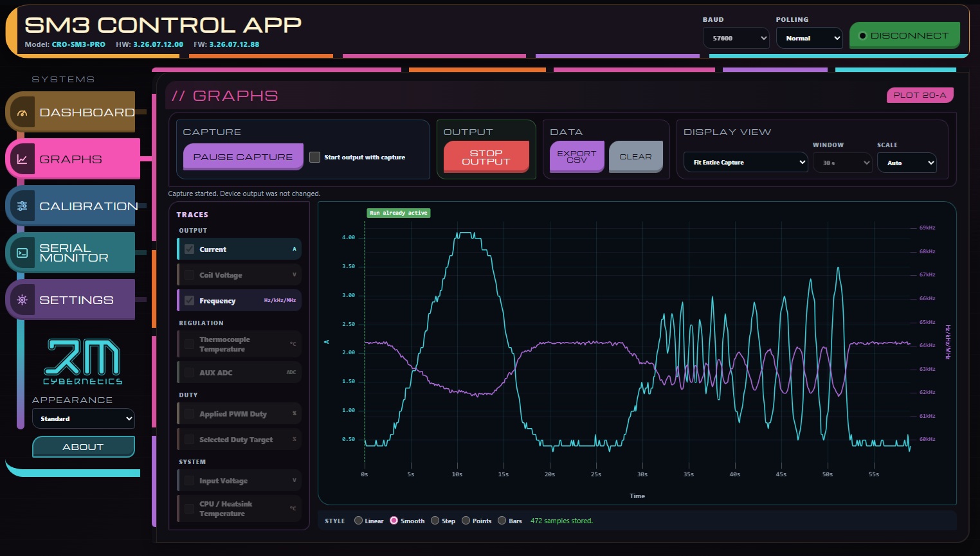980x556 pixels.
Task: Open the Baud rate dropdown
Action: tap(736, 38)
